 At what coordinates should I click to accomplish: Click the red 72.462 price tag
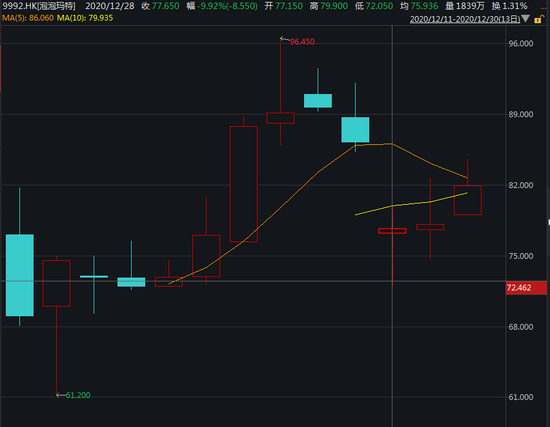pos(526,288)
